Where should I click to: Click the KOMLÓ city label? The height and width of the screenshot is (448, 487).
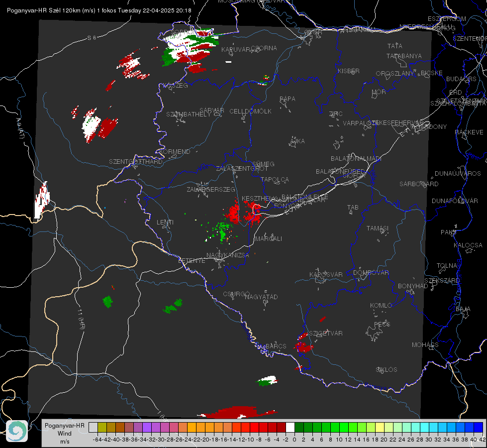(x=381, y=306)
